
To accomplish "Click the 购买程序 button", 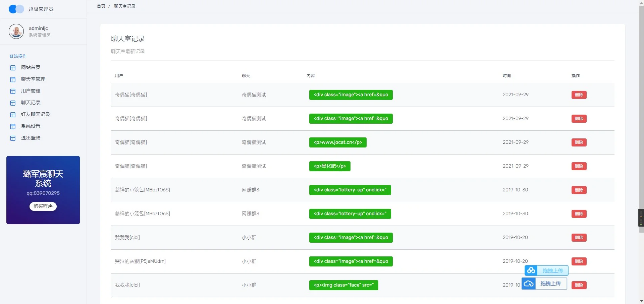I will click(43, 206).
